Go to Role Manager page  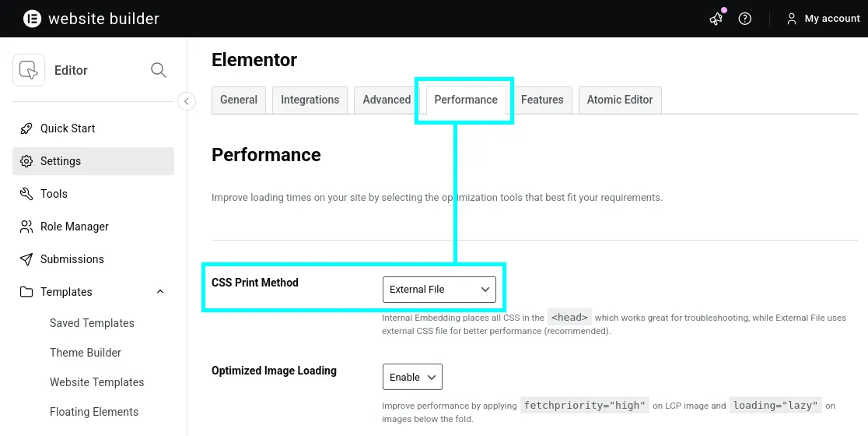coord(75,227)
